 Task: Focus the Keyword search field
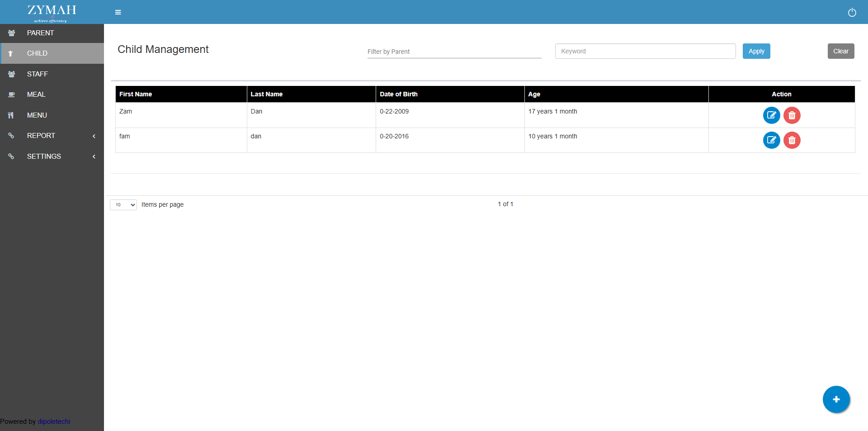tap(645, 51)
